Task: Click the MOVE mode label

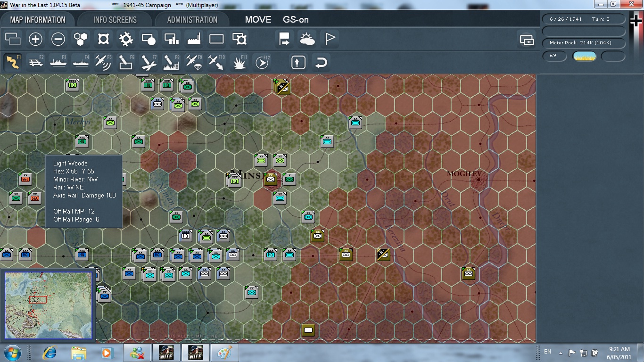Action: click(x=258, y=20)
